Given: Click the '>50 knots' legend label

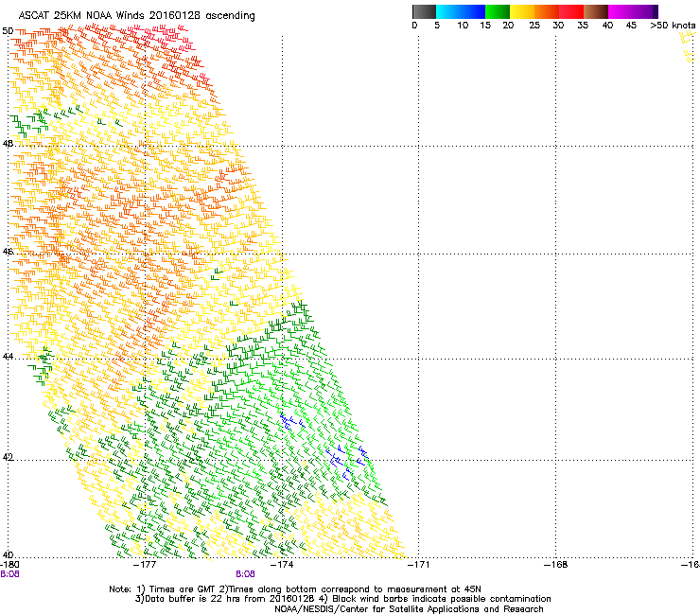Looking at the screenshot, I should click(673, 26).
